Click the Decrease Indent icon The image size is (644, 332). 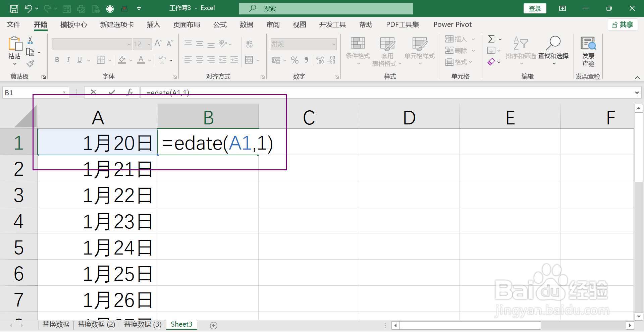(x=223, y=60)
